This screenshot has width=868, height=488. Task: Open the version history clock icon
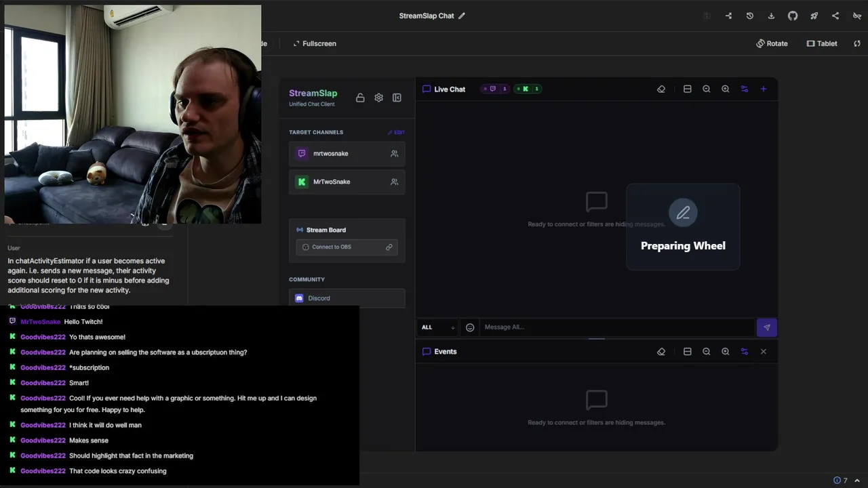pos(750,16)
